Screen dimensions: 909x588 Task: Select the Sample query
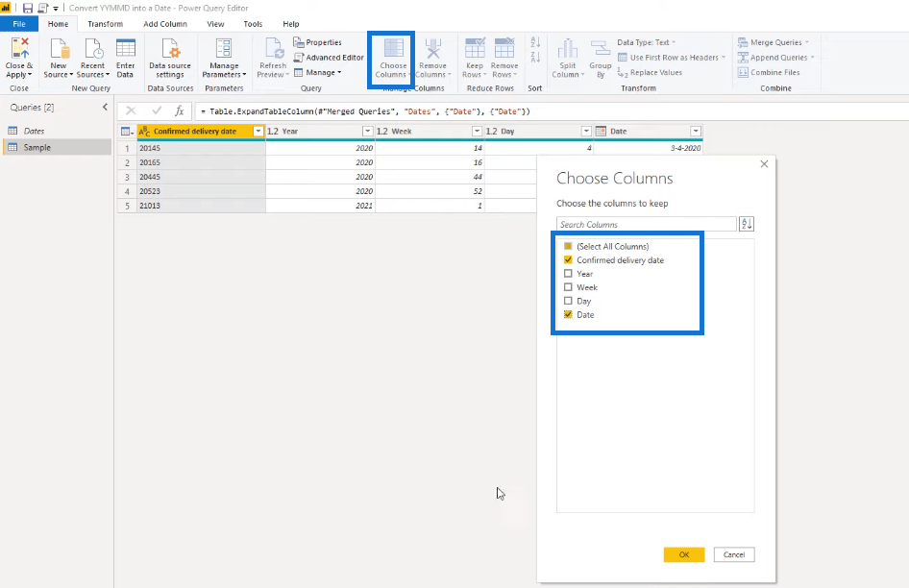pyautogui.click(x=57, y=147)
